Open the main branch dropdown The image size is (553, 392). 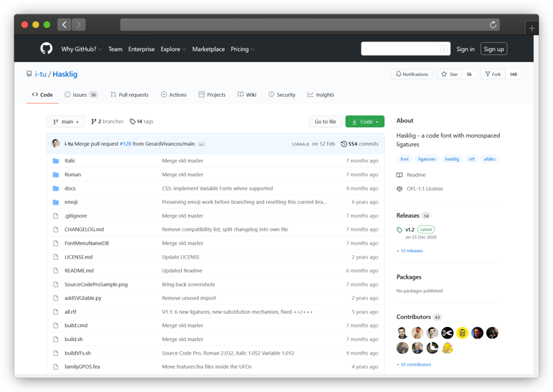point(66,122)
